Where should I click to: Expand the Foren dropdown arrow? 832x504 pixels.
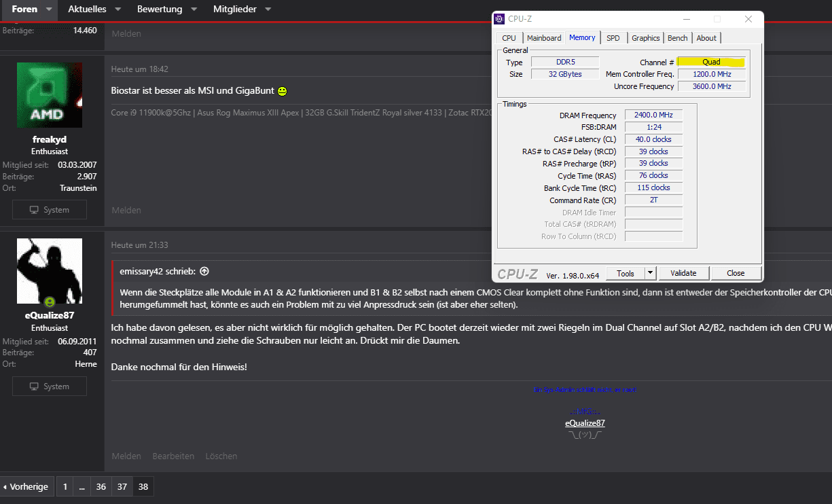(49, 10)
